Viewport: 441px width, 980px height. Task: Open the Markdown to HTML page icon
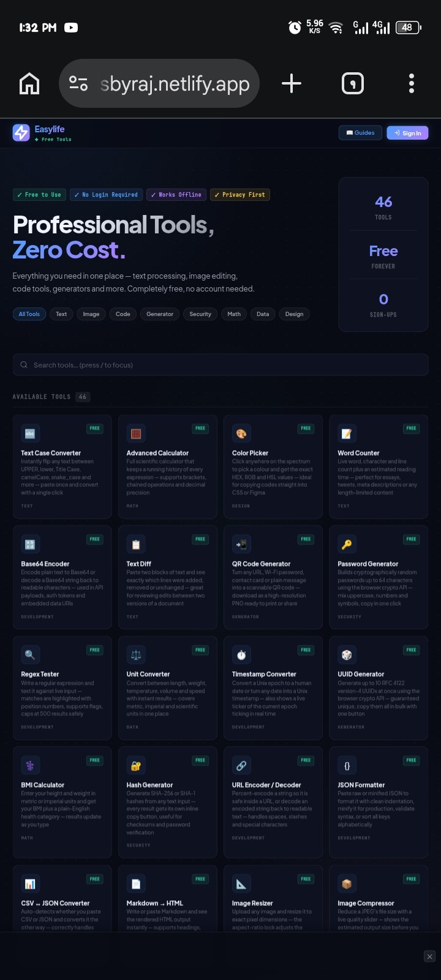tap(135, 884)
